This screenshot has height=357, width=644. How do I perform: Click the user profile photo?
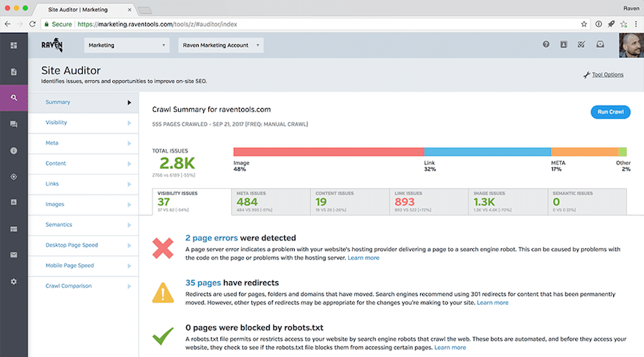631,45
